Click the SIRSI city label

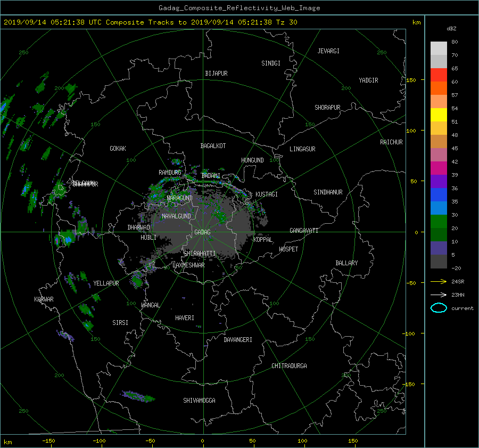coord(120,323)
